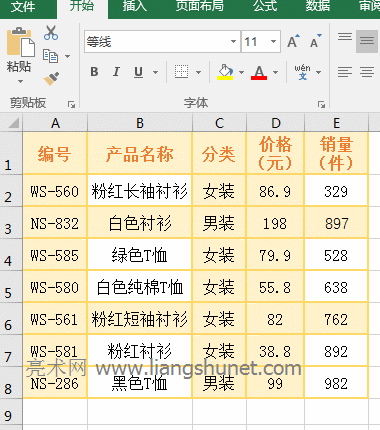Apply red font color A

click(x=259, y=72)
